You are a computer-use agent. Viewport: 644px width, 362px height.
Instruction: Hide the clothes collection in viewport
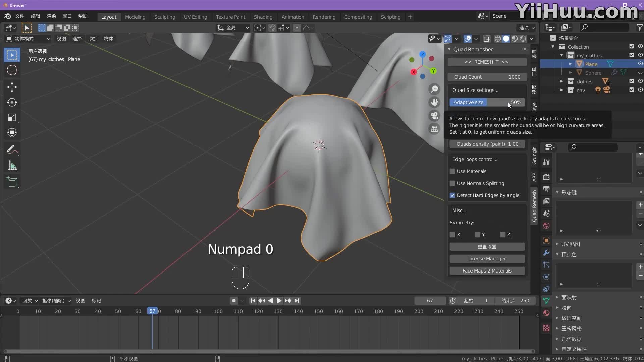point(640,81)
